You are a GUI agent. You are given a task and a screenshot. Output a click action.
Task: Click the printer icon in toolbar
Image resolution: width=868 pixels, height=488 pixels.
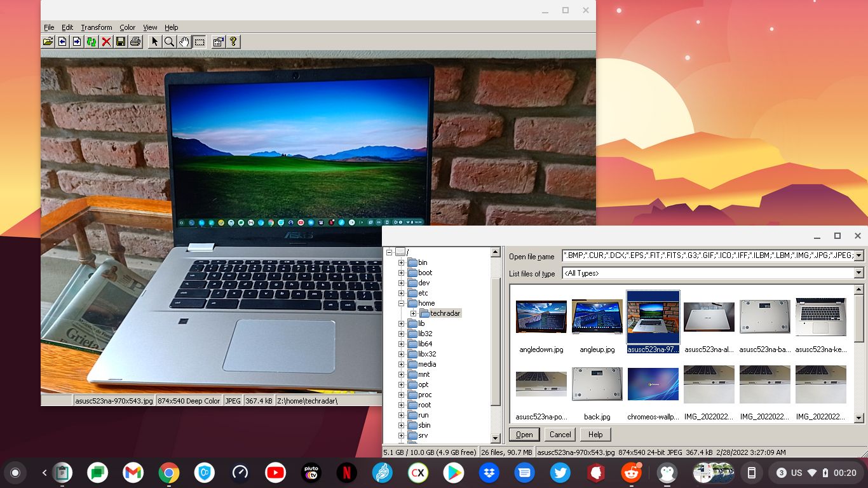point(135,42)
